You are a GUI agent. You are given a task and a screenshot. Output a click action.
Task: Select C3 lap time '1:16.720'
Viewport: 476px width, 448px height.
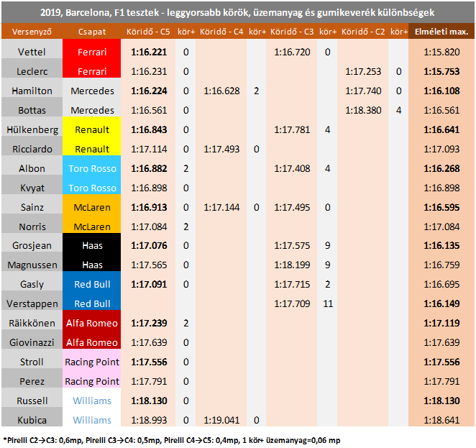[292, 52]
